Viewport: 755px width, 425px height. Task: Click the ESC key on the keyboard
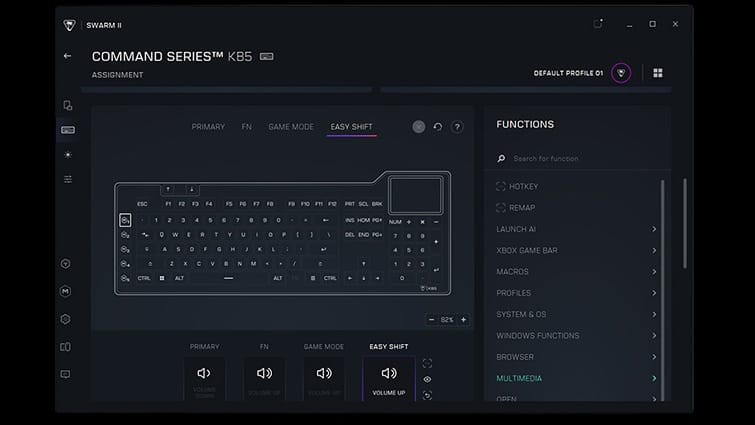click(x=142, y=204)
